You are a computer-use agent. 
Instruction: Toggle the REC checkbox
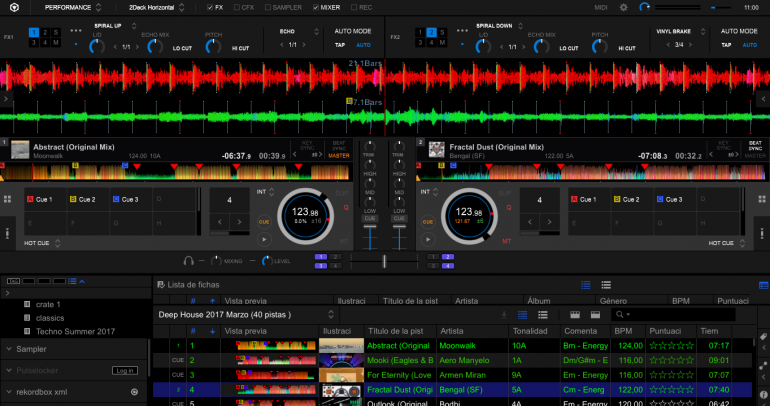(354, 7)
